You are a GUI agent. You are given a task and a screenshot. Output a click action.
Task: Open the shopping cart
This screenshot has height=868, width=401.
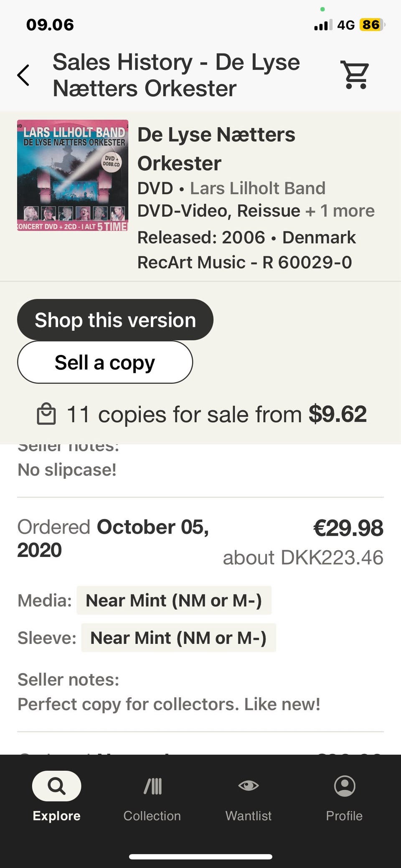[355, 75]
